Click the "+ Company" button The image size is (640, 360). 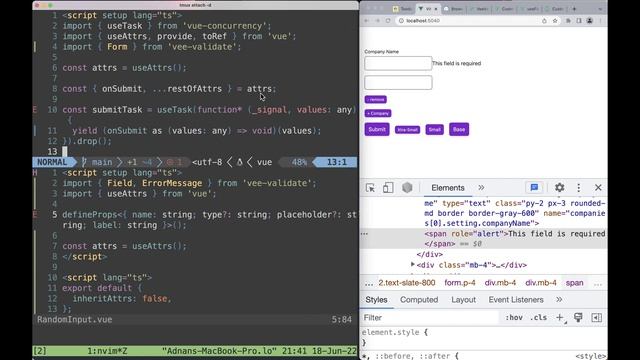[x=378, y=113]
